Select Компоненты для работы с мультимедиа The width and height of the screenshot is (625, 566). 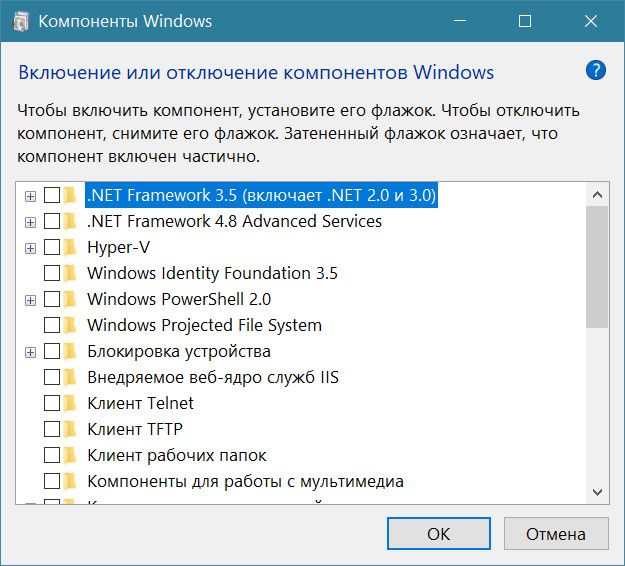tap(245, 481)
